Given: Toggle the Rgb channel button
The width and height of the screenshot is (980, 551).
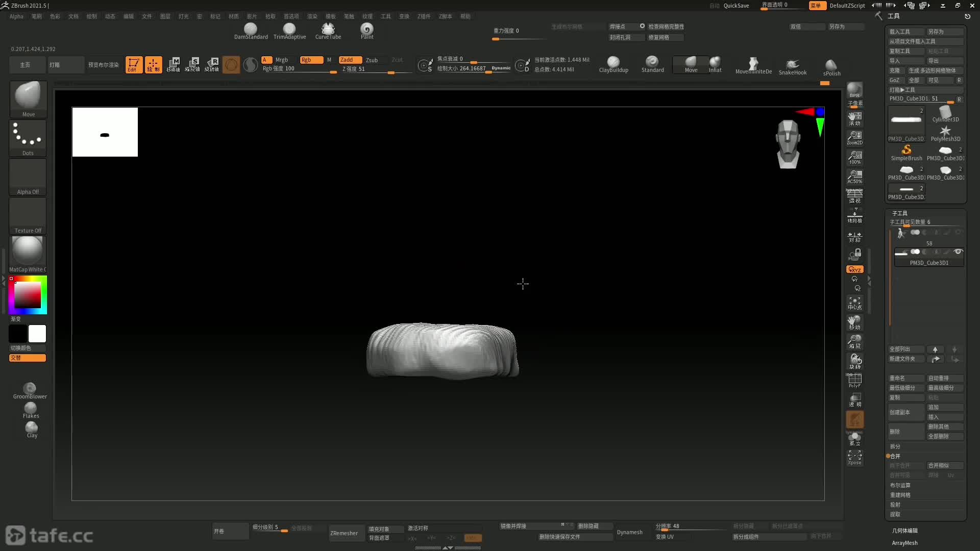Looking at the screenshot, I should click(x=311, y=60).
